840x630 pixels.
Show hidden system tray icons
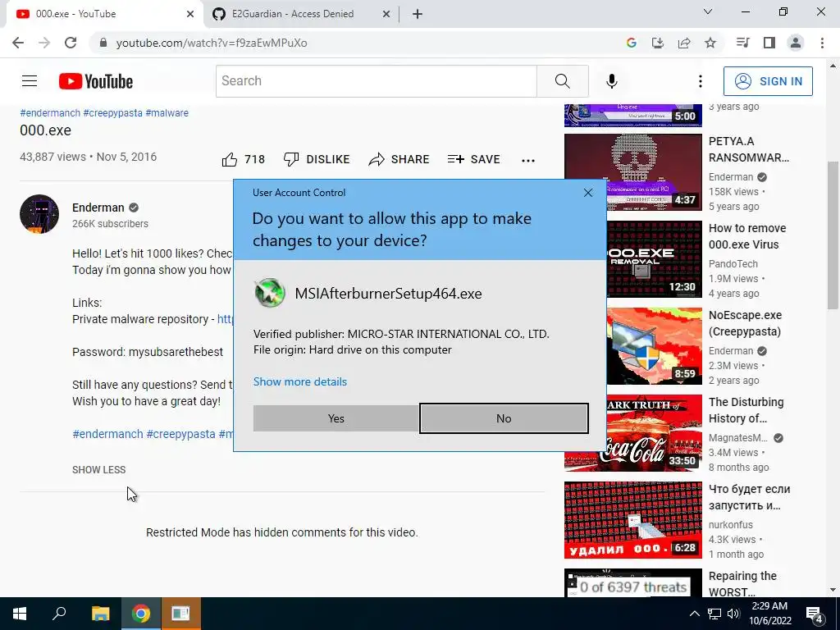tap(694, 614)
